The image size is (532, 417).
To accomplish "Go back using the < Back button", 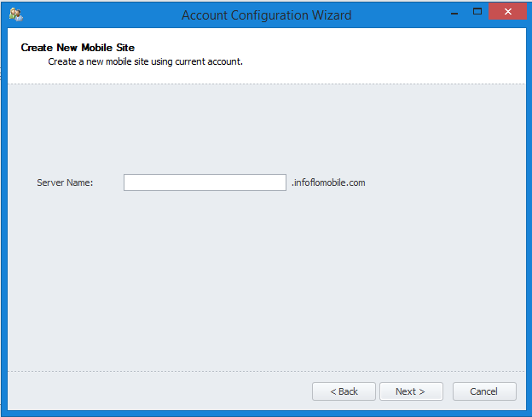I will pyautogui.click(x=344, y=391).
